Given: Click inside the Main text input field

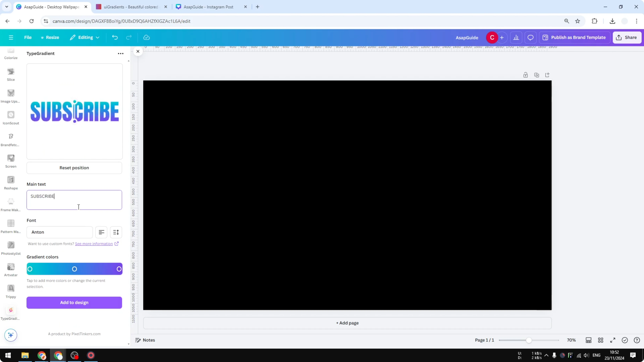Looking at the screenshot, I should pos(74,200).
